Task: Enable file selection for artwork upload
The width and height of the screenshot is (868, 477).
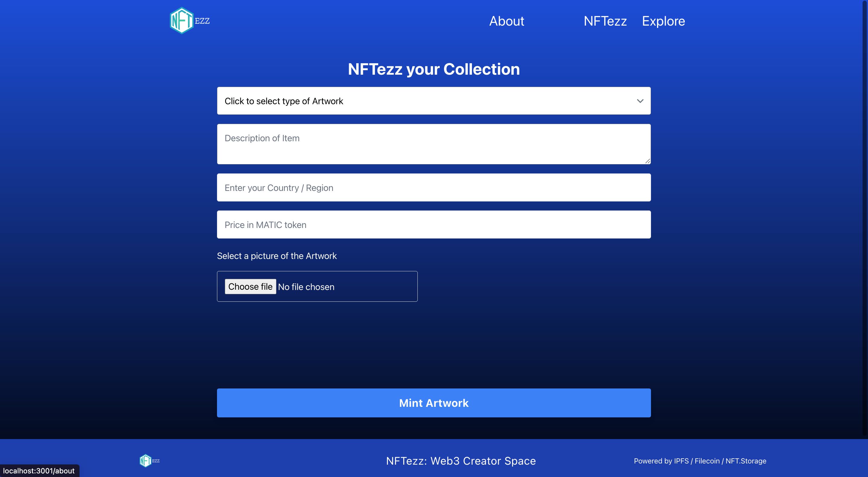Action: click(x=250, y=287)
